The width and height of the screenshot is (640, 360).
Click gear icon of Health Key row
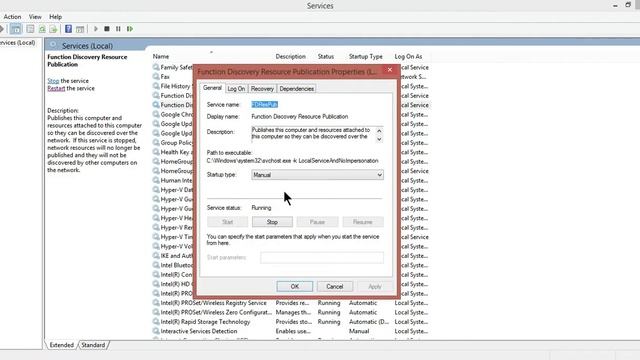pyautogui.click(x=156, y=152)
